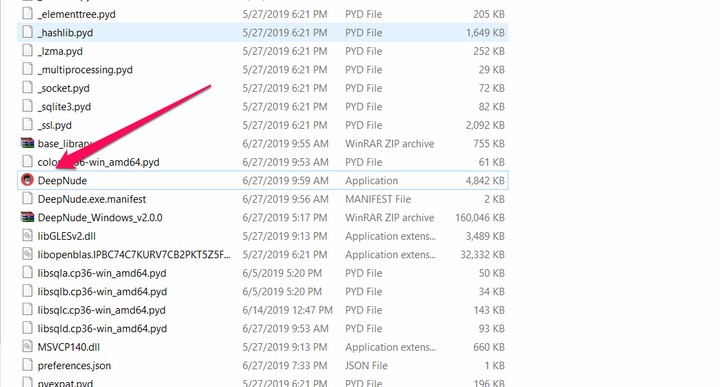The image size is (720, 387).
Task: Select the _multiprocessing.pyd file name
Action: (x=85, y=69)
